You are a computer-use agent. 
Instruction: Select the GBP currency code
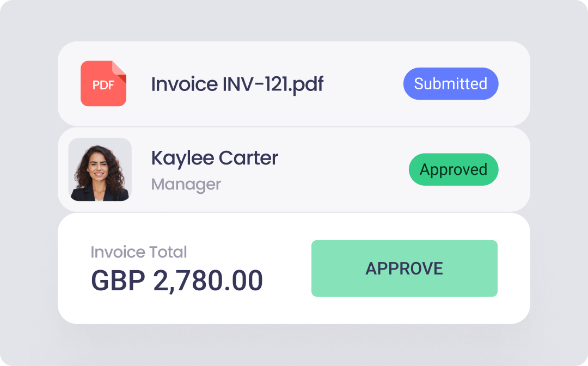tap(118, 280)
